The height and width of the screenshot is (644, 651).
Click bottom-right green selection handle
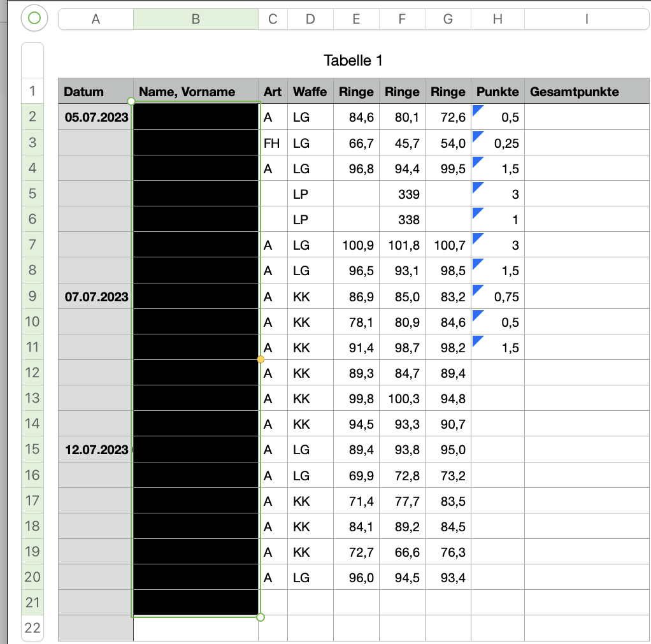click(x=261, y=617)
